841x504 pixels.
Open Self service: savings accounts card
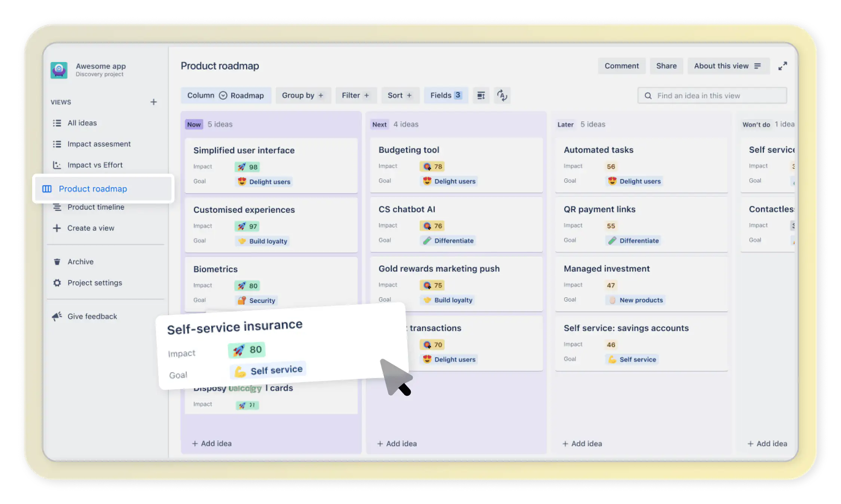(x=642, y=344)
